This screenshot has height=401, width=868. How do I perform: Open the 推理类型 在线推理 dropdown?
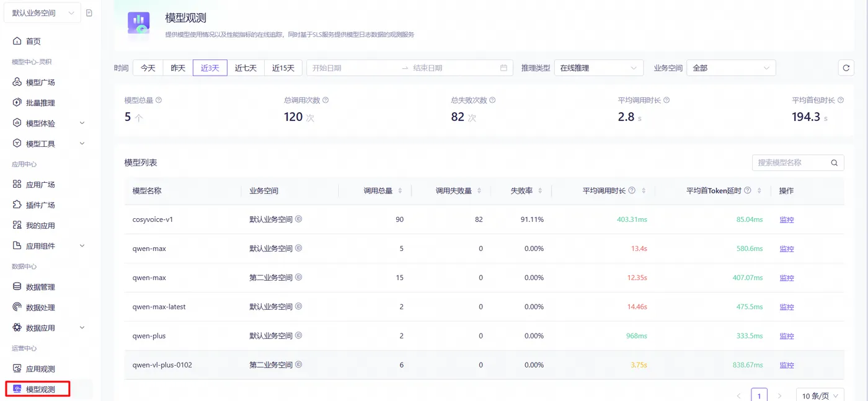click(598, 68)
